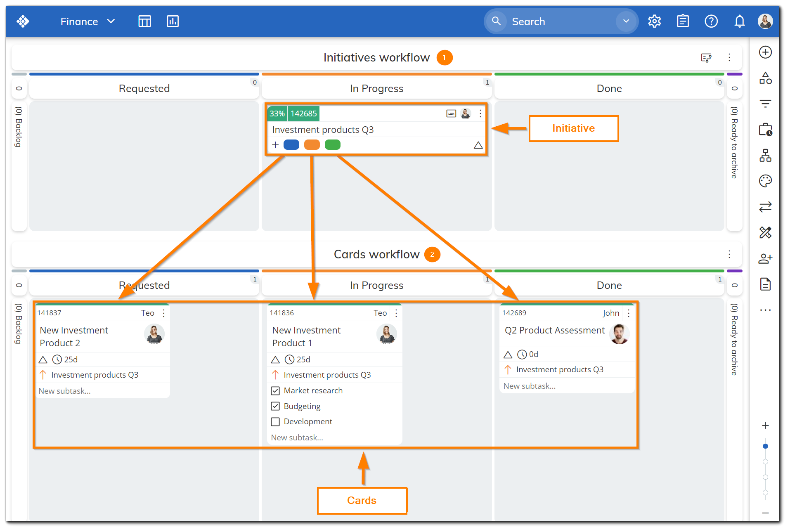
Task: Open the kebab menu on card 142685
Action: coord(480,113)
